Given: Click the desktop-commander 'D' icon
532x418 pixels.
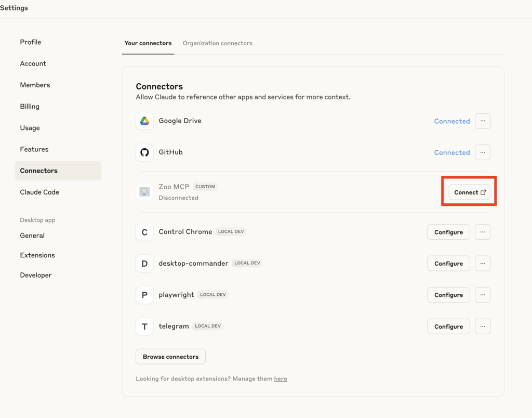Looking at the screenshot, I should (144, 264).
